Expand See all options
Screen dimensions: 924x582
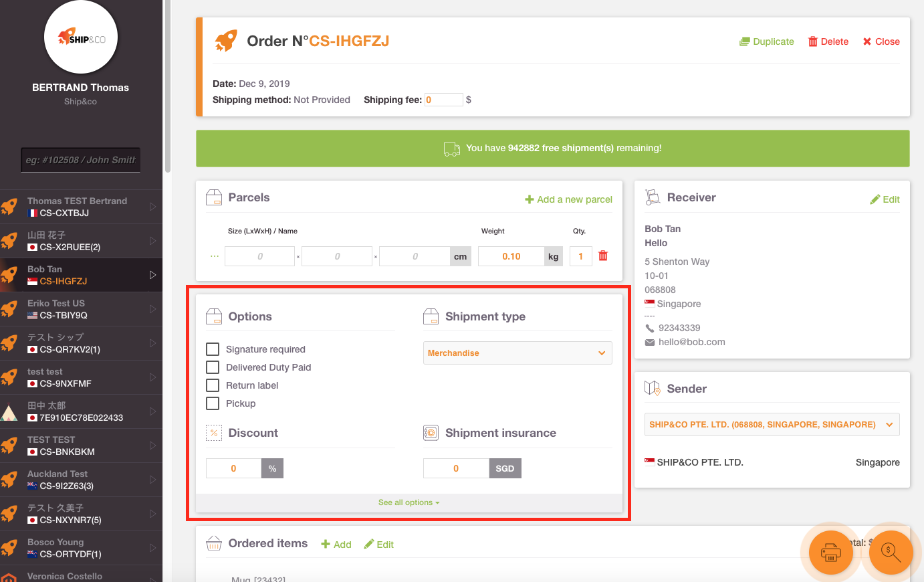409,502
